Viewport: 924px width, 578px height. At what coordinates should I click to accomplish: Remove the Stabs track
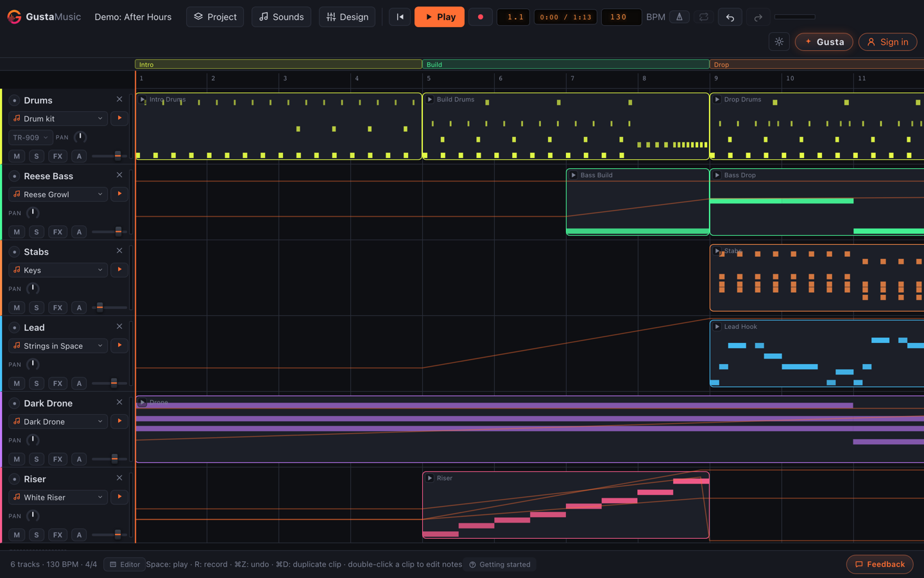119,251
